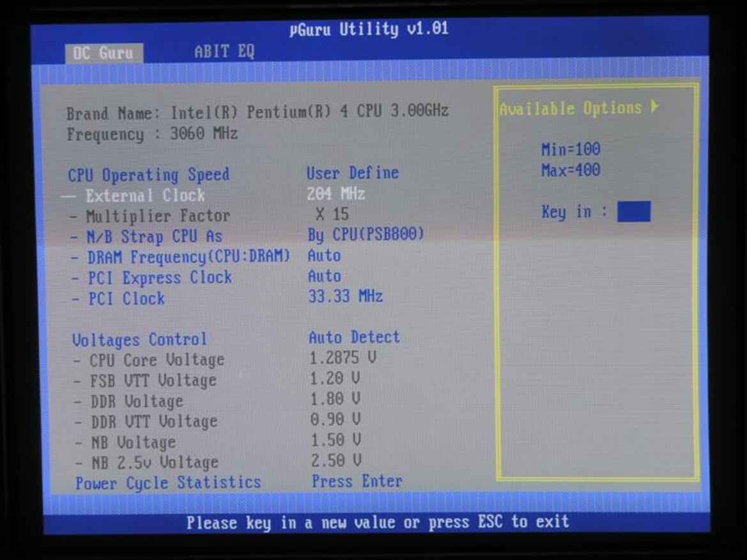
Task: Select the CPU Operating Speed setting
Action: pyautogui.click(x=149, y=175)
